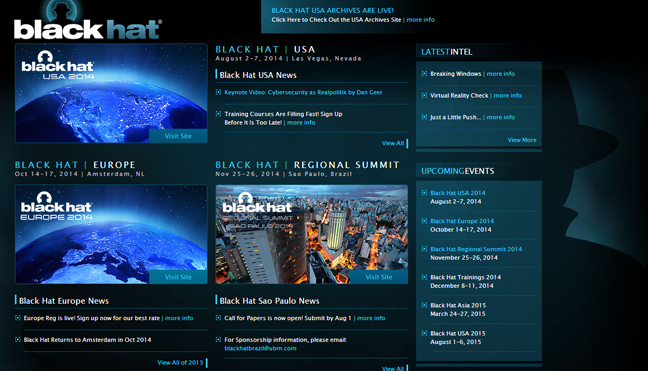Open View More in Latest Intel panel
This screenshot has height=371, width=648.
click(522, 140)
